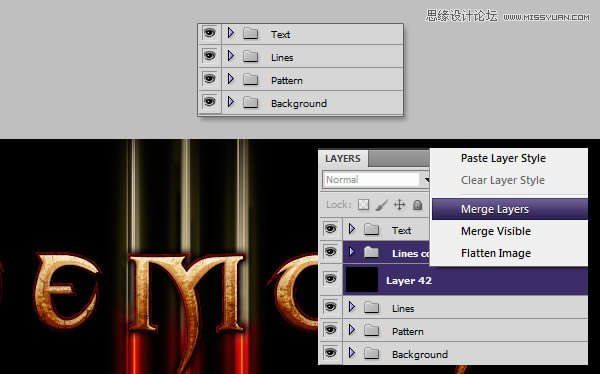Click Background folder icon in Layers panel
Viewport: 600px width, 374px height.
(371, 353)
